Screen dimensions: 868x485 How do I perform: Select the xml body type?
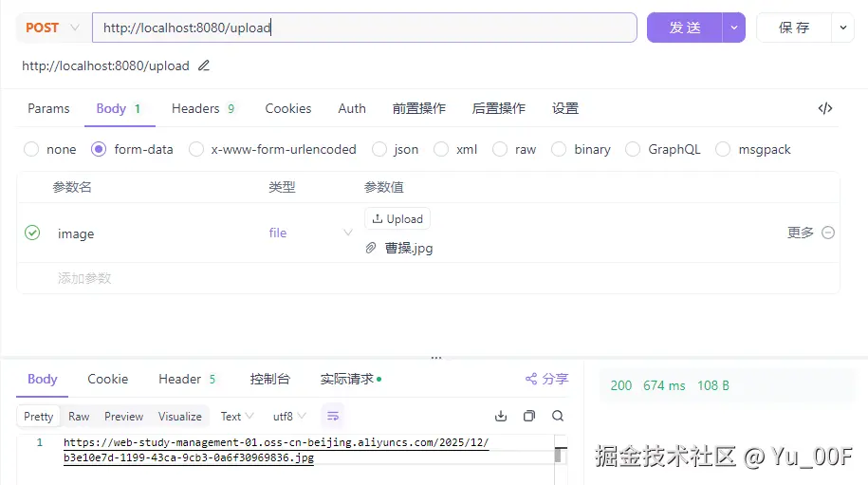coord(441,150)
